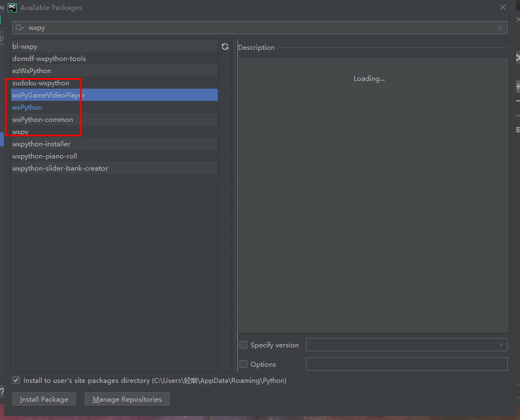
Task: Select the wxPython package
Action: (27, 107)
